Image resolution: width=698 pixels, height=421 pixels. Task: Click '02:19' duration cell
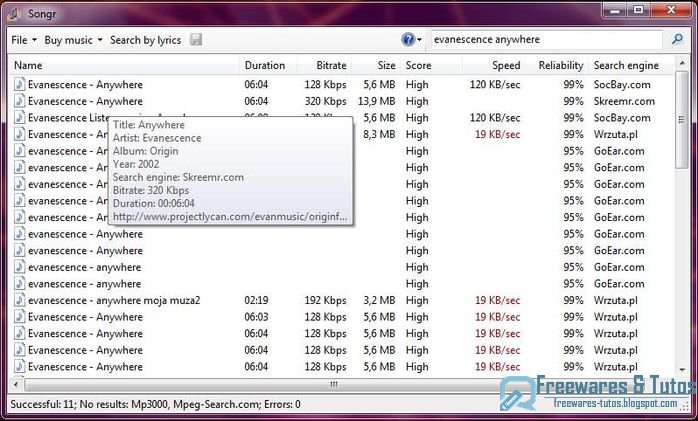point(256,300)
